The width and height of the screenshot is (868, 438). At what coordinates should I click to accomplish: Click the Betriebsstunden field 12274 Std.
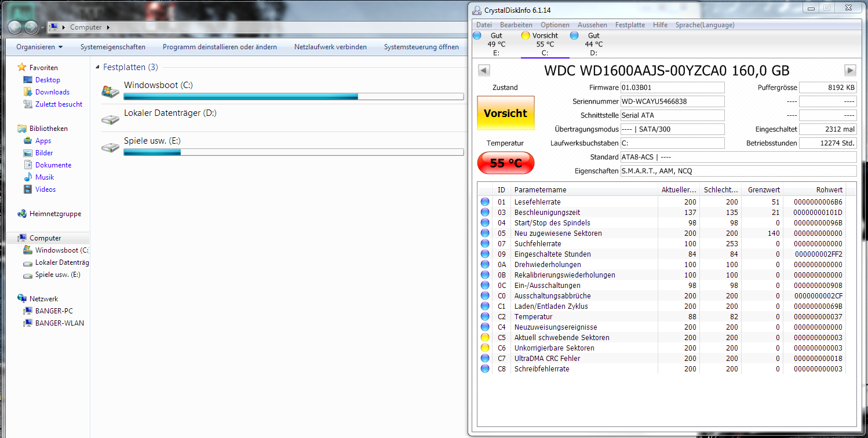click(x=827, y=143)
